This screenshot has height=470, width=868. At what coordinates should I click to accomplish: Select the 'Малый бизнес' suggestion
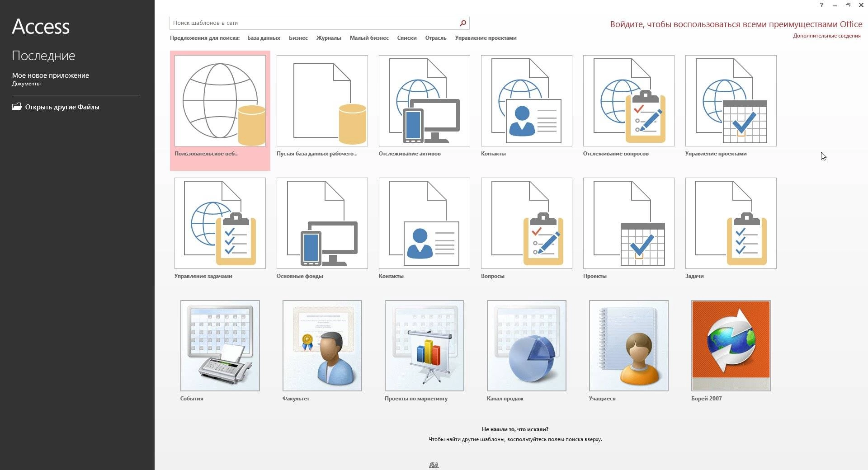369,38
